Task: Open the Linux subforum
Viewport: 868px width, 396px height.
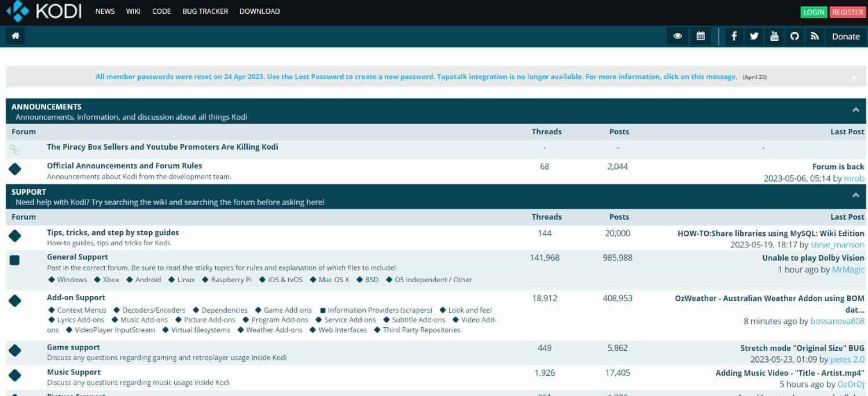Action: tap(186, 279)
